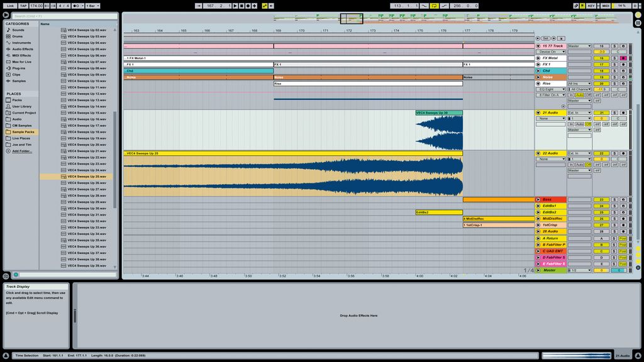Image resolution: width=644 pixels, height=362 pixels.
Task: Enable KEY mapping mode
Action: (591, 4)
